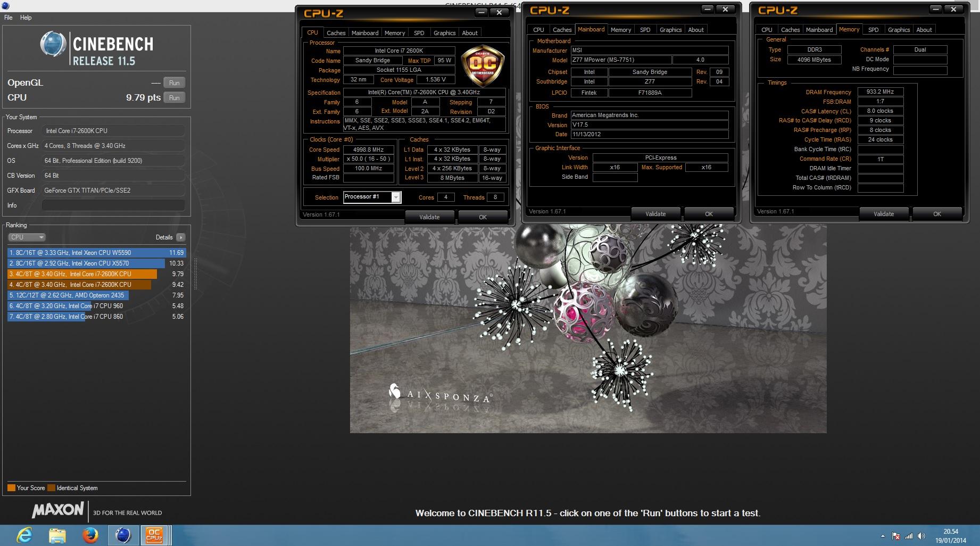980x546 pixels.
Task: Minimize the first CPU-Z window
Action: pos(481,12)
